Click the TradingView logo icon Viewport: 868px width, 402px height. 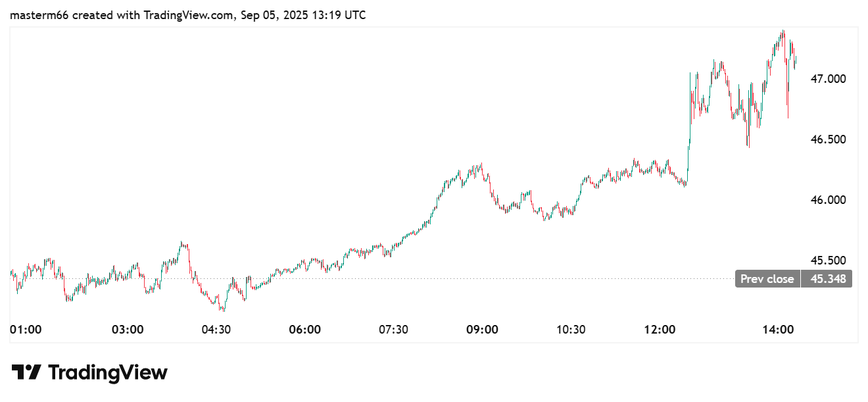click(26, 372)
